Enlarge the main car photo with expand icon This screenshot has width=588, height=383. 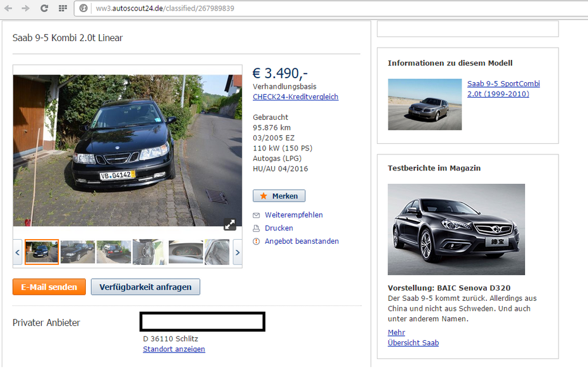pyautogui.click(x=229, y=224)
